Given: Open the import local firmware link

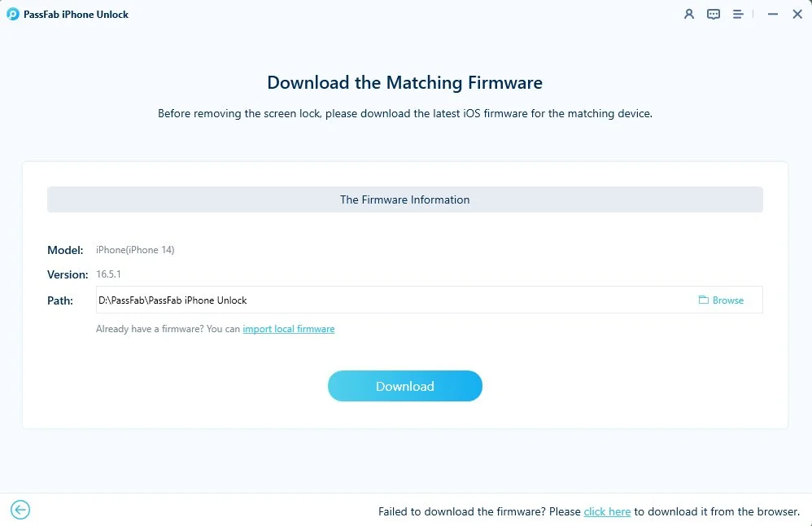Looking at the screenshot, I should pyautogui.click(x=289, y=329).
